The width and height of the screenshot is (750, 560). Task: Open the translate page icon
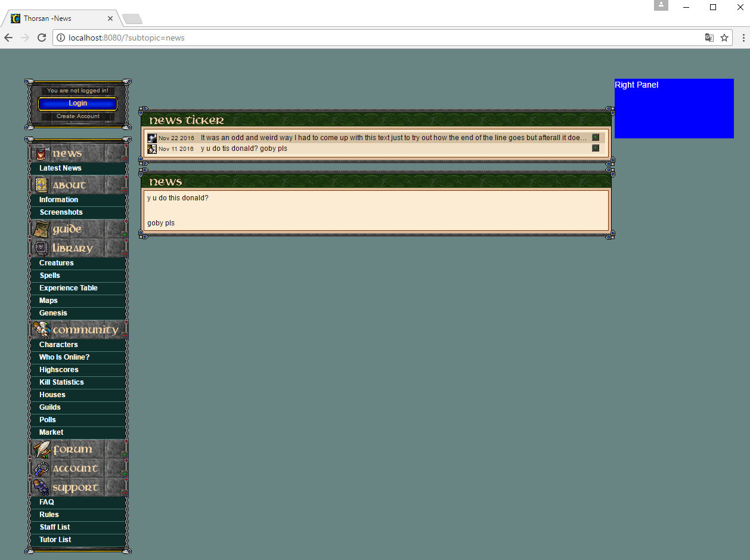(709, 38)
